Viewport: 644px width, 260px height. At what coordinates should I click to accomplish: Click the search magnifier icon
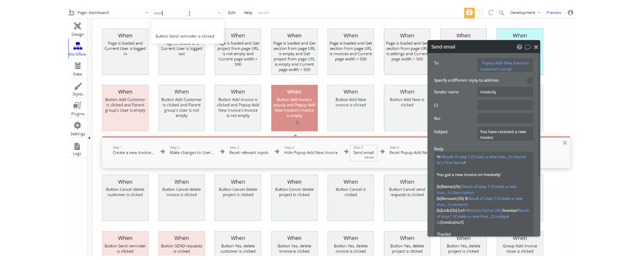click(502, 13)
